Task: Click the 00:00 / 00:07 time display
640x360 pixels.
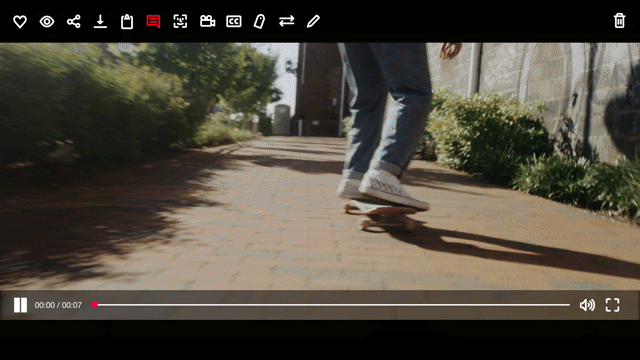Action: 58,305
